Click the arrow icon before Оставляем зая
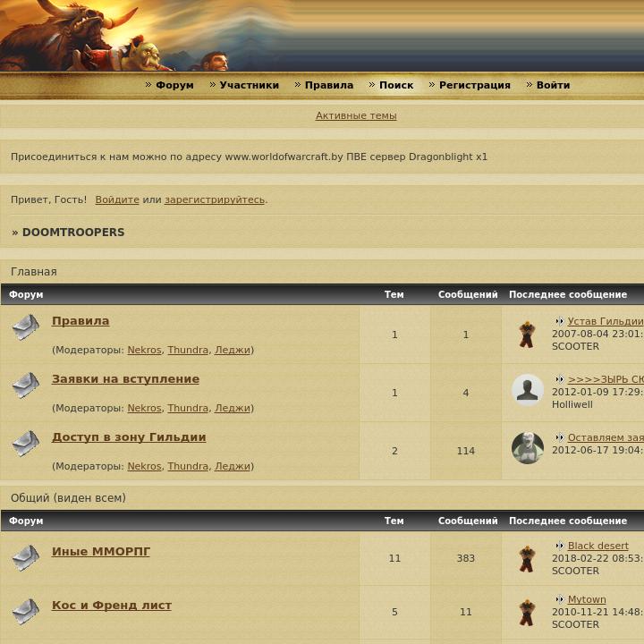Image resolution: width=644 pixels, height=644 pixels. 559,437
